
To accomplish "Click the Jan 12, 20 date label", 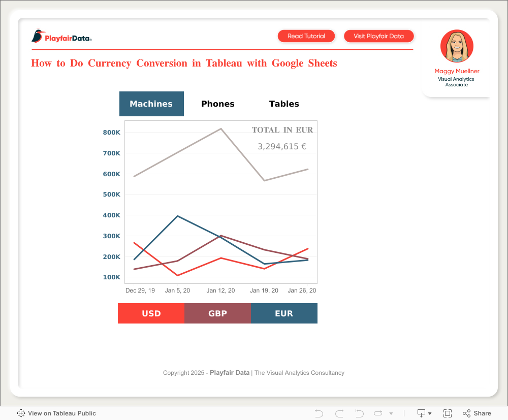I will (x=220, y=290).
